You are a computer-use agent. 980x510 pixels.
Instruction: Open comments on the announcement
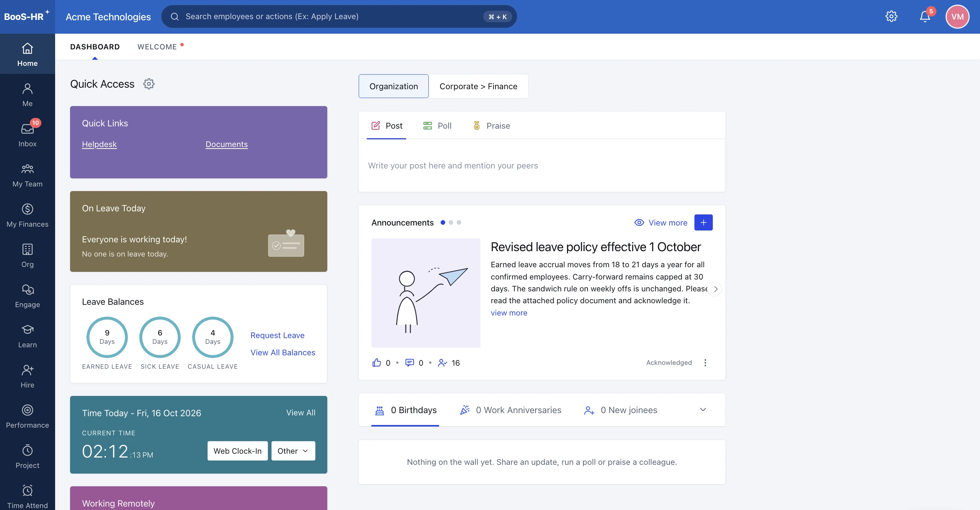pos(410,363)
